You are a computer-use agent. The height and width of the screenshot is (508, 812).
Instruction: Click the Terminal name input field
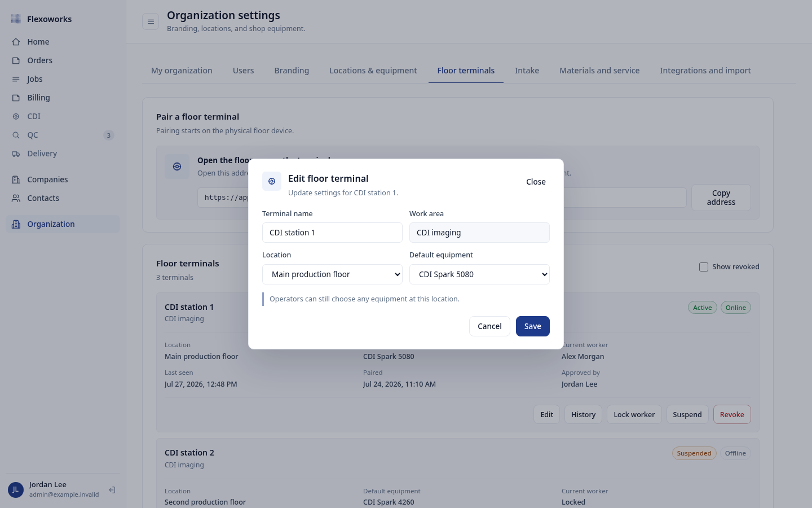(332, 233)
